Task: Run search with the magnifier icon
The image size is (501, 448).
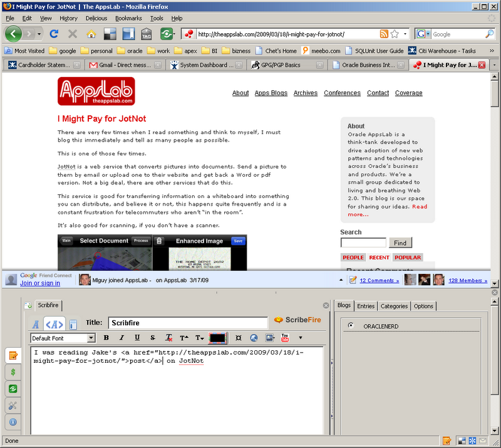Action: click(489, 34)
